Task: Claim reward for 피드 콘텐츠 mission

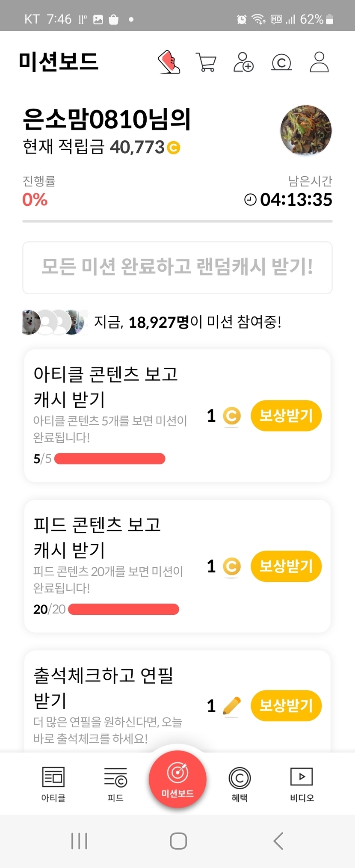Action: point(286,566)
